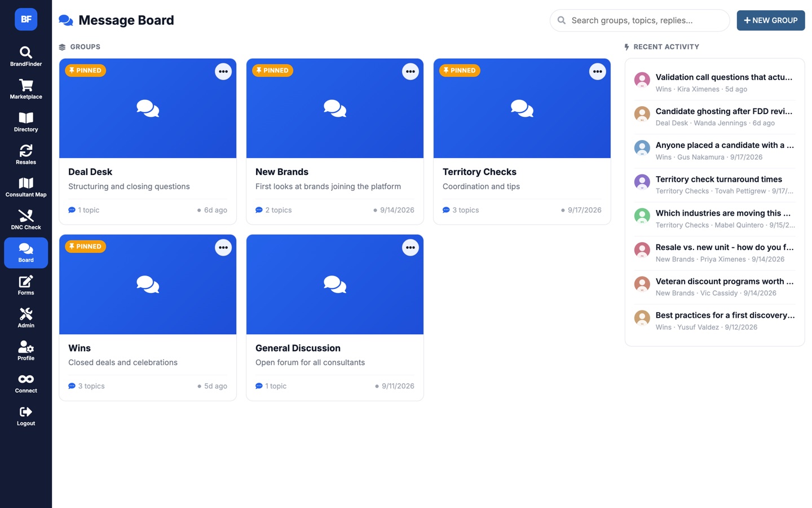This screenshot has height=508, width=812.
Task: Open Resales in sidebar
Action: click(26, 155)
